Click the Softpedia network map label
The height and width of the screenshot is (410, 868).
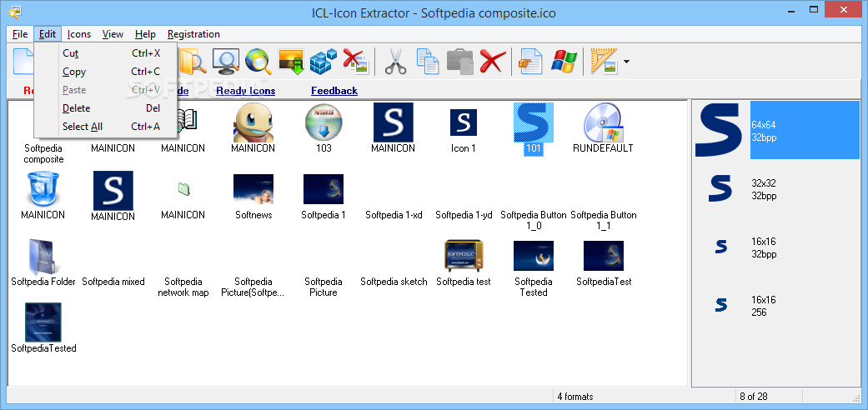(x=183, y=287)
